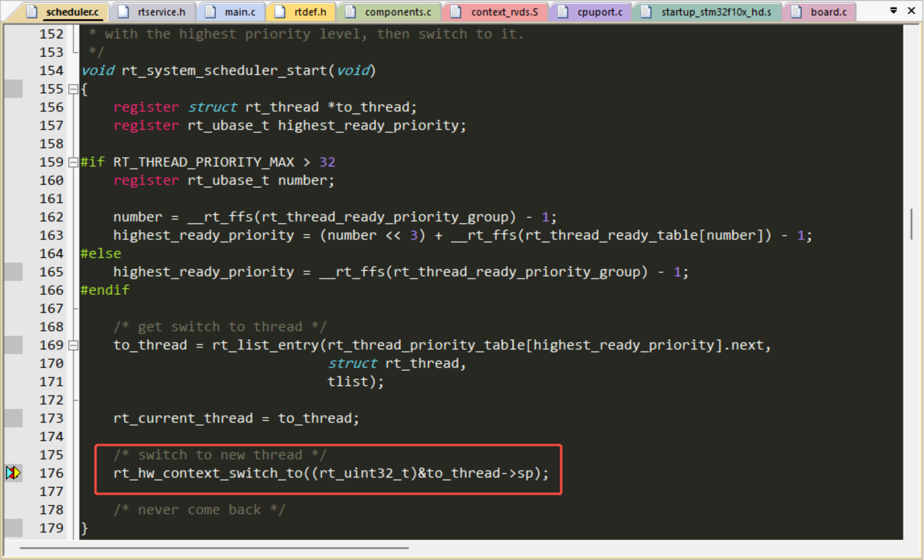Image resolution: width=924 pixels, height=560 pixels.
Task: Click the file icon on main.c tab
Action: [211, 12]
